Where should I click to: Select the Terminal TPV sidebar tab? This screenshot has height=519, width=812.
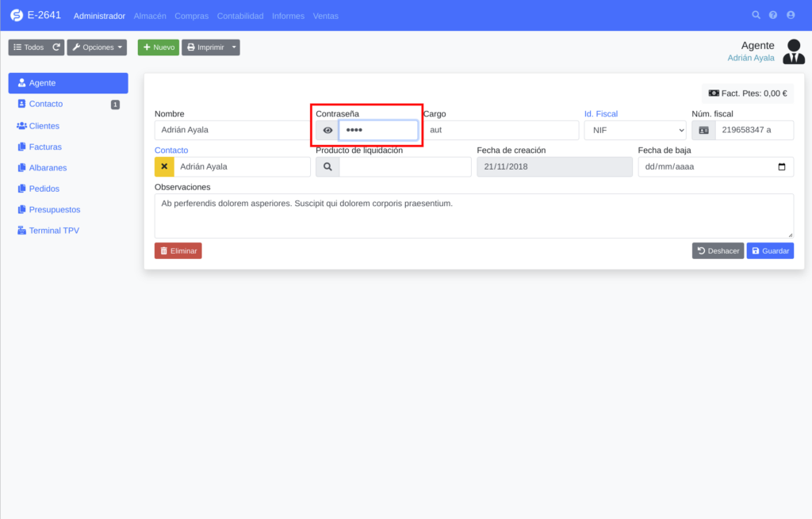pyautogui.click(x=54, y=231)
